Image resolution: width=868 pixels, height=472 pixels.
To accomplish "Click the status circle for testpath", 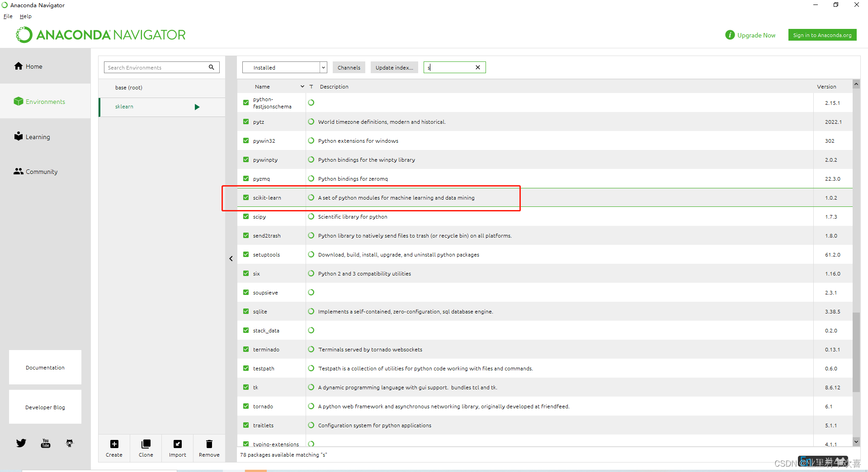I will tap(311, 368).
